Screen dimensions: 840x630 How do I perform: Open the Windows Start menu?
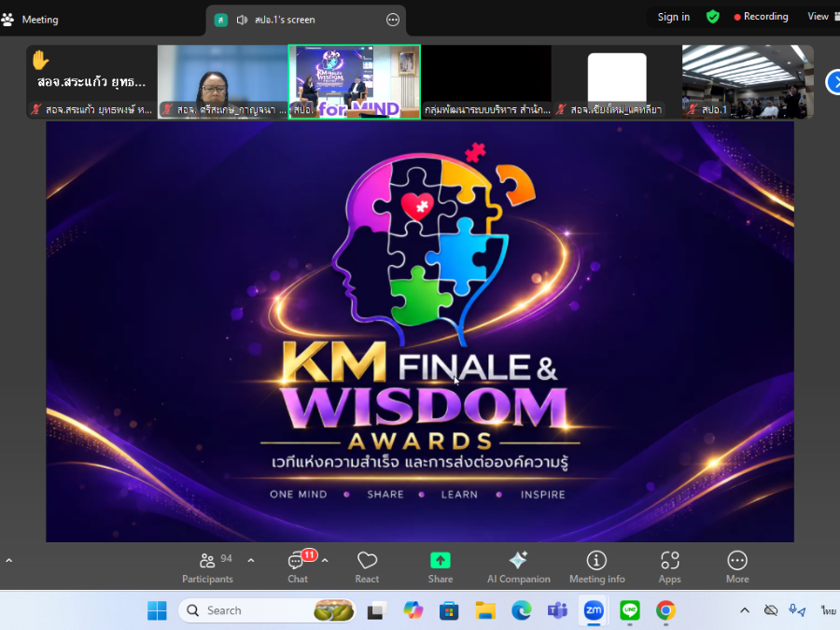pyautogui.click(x=157, y=610)
